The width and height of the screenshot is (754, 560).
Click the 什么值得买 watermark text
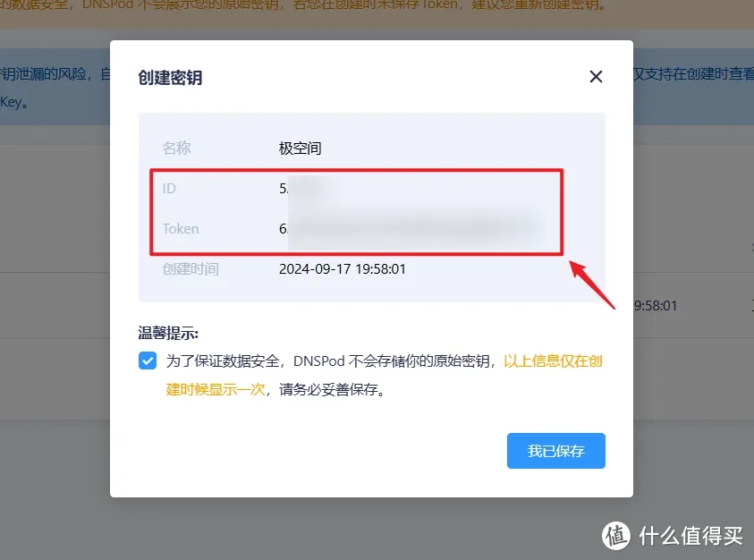tap(691, 536)
